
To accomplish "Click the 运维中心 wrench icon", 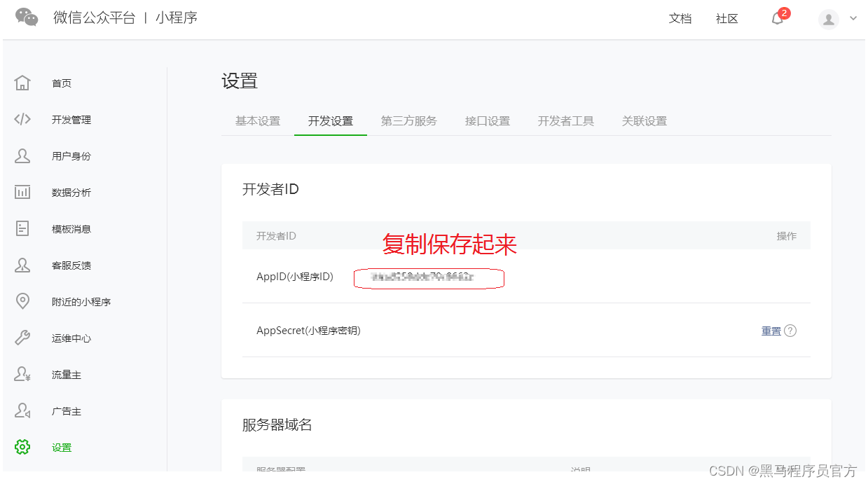I will pos(22,338).
